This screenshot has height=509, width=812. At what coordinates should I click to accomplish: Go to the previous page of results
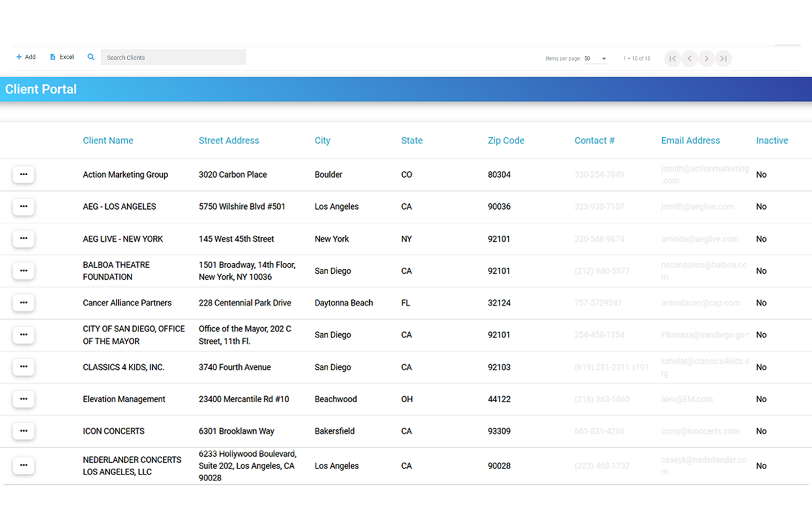pos(690,58)
